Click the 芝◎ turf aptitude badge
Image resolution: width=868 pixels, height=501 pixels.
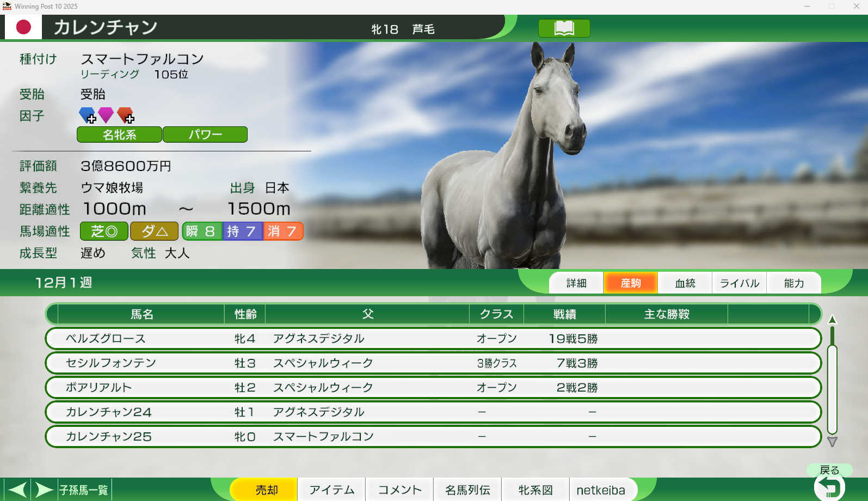104,231
